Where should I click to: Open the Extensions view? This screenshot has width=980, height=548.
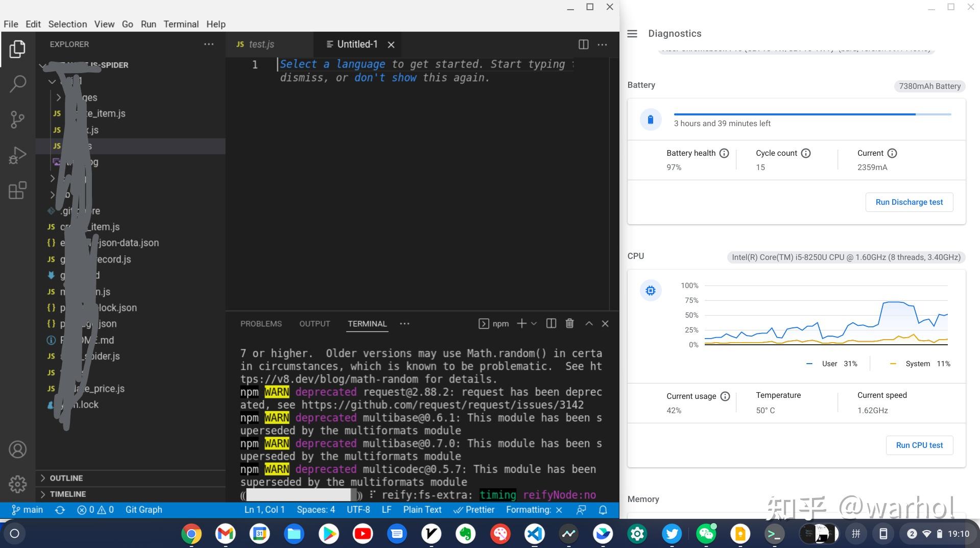(x=17, y=190)
